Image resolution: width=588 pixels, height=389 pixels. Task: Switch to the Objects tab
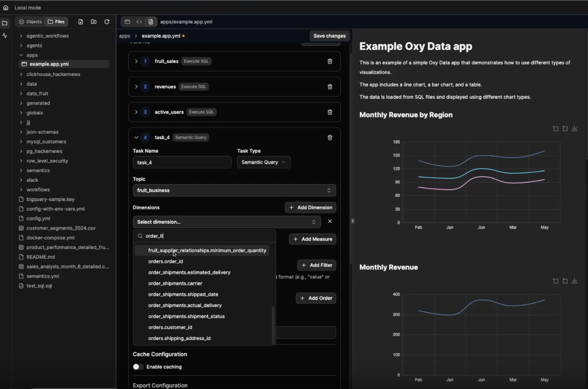click(30, 22)
